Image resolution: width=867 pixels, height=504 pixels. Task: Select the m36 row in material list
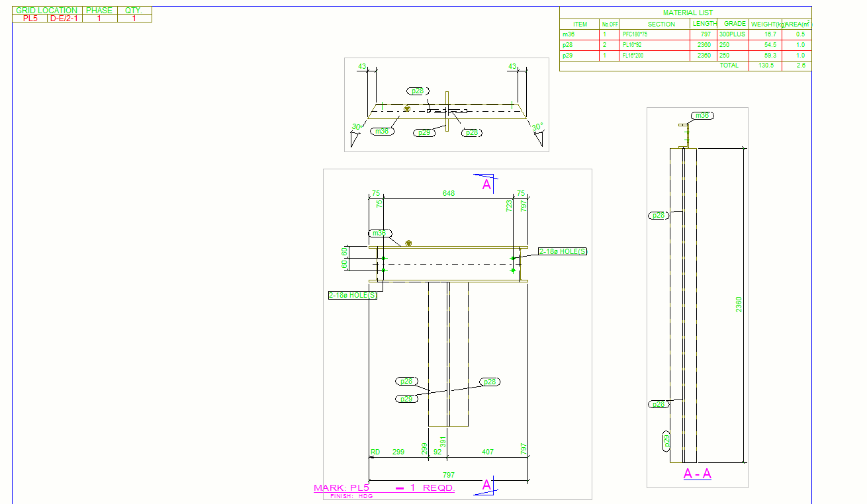click(x=685, y=34)
